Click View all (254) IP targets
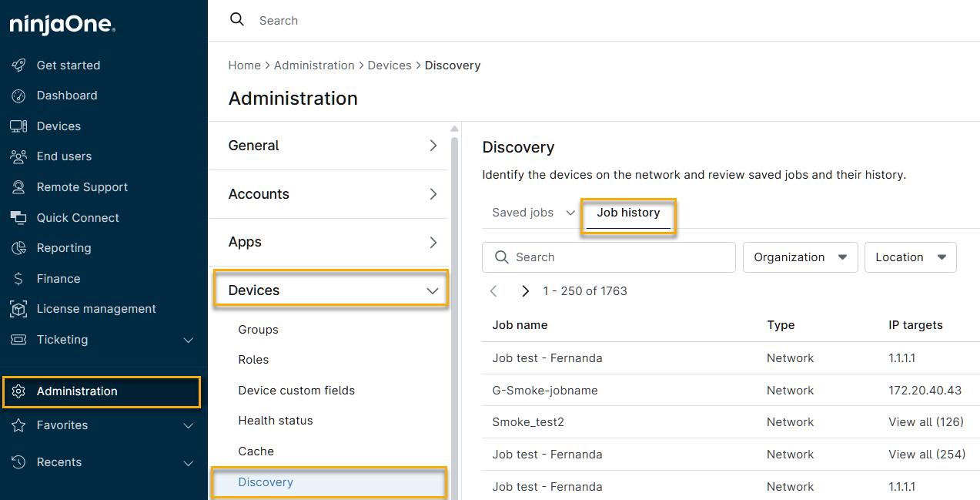The width and height of the screenshot is (980, 500). coord(927,455)
